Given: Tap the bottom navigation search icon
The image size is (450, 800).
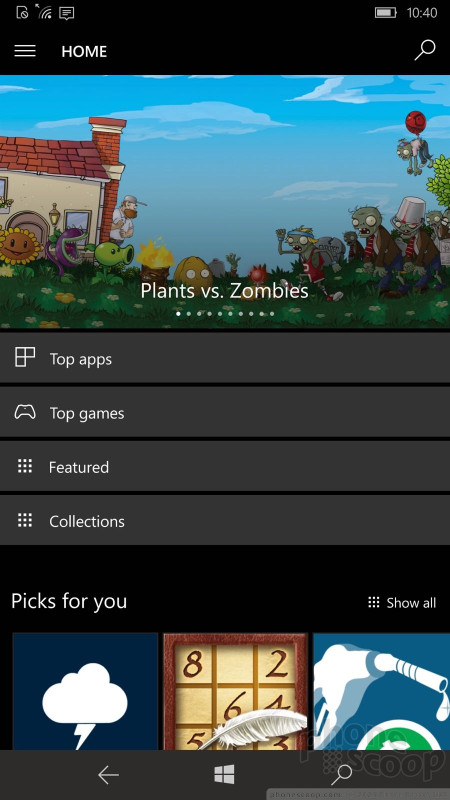Looking at the screenshot, I should coord(341,774).
